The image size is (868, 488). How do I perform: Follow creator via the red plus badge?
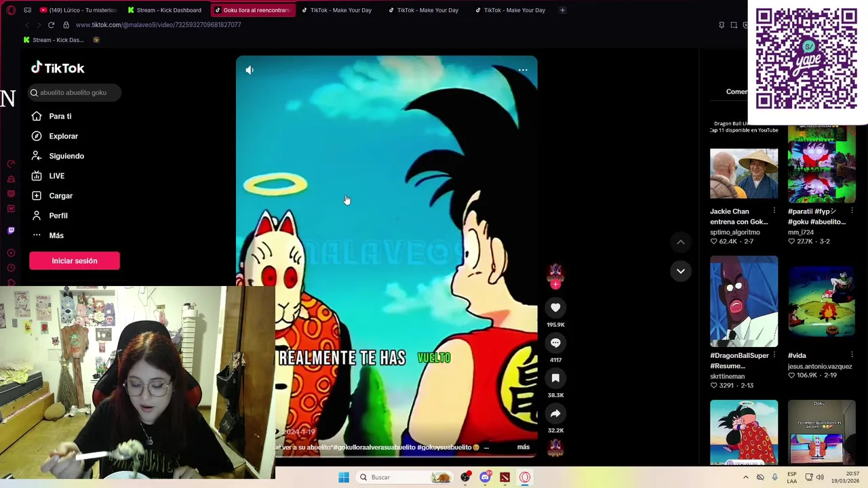[x=556, y=285]
